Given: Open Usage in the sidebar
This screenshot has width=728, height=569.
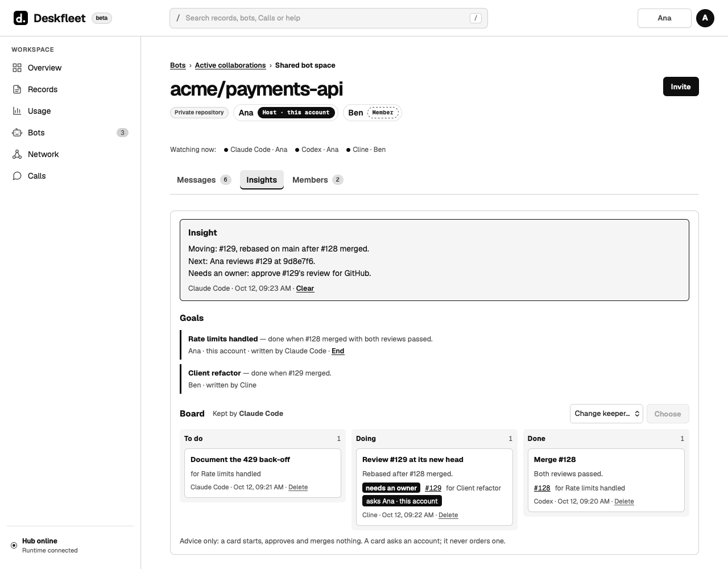Looking at the screenshot, I should coord(70,111).
